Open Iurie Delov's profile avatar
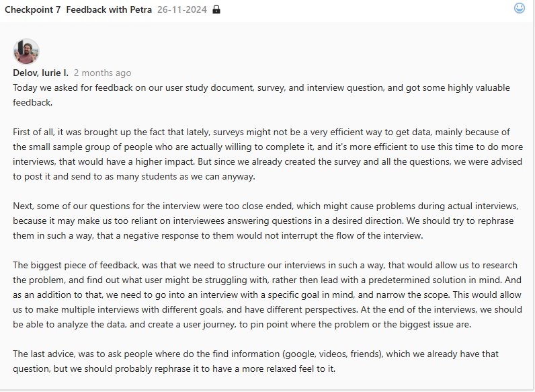 pos(26,52)
